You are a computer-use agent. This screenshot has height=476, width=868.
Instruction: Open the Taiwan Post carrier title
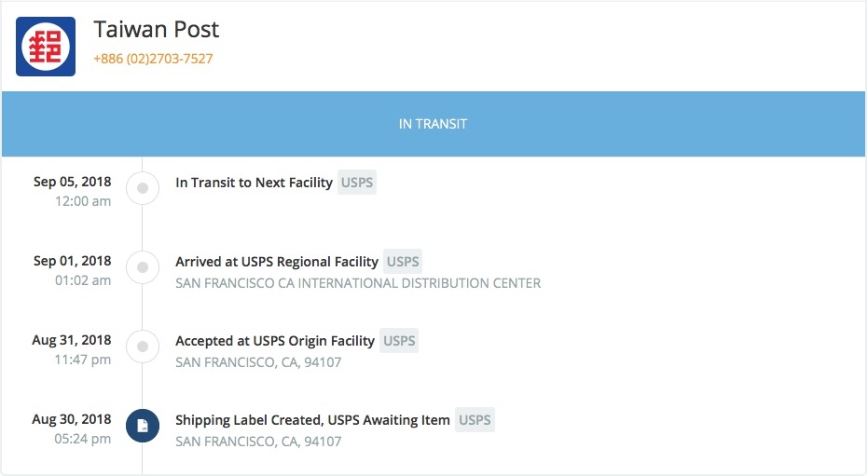click(x=156, y=29)
